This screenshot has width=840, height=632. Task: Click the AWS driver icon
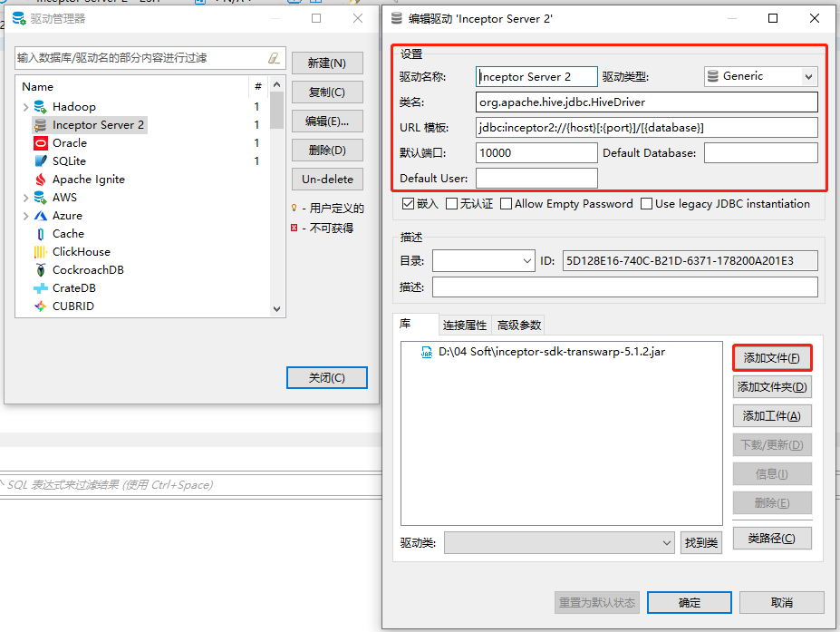[x=40, y=198]
